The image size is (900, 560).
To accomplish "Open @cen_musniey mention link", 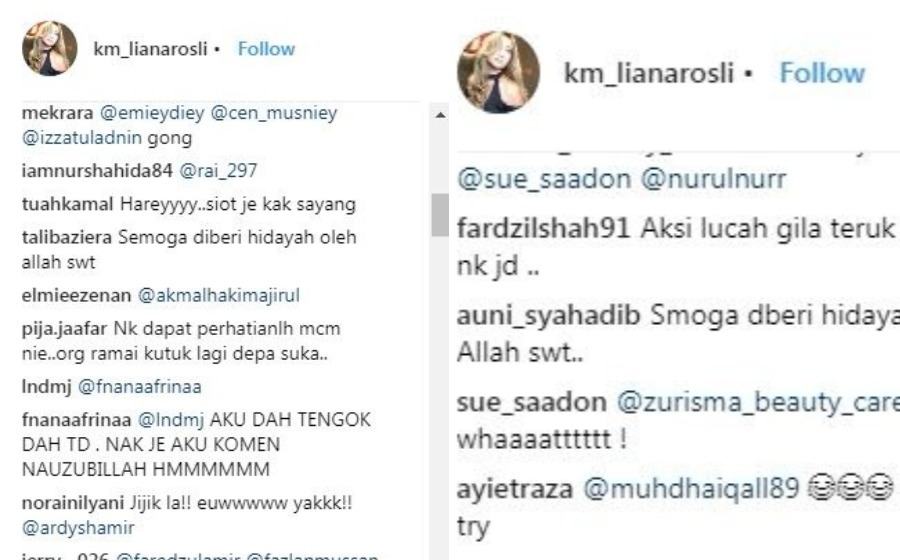I will 274,113.
